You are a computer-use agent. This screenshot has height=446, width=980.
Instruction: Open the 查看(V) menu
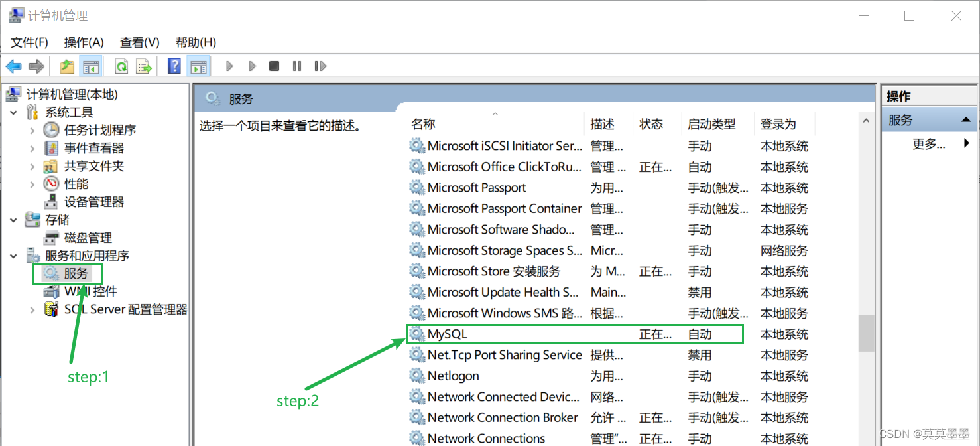click(140, 42)
